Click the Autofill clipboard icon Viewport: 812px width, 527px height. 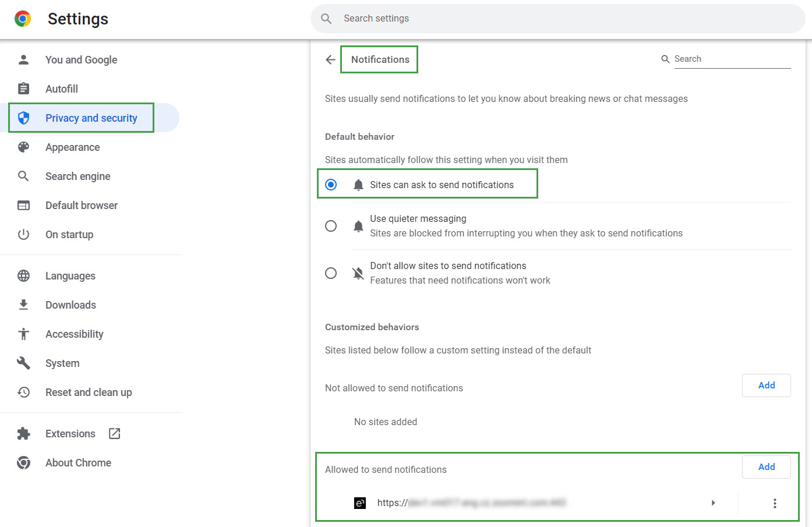point(23,89)
